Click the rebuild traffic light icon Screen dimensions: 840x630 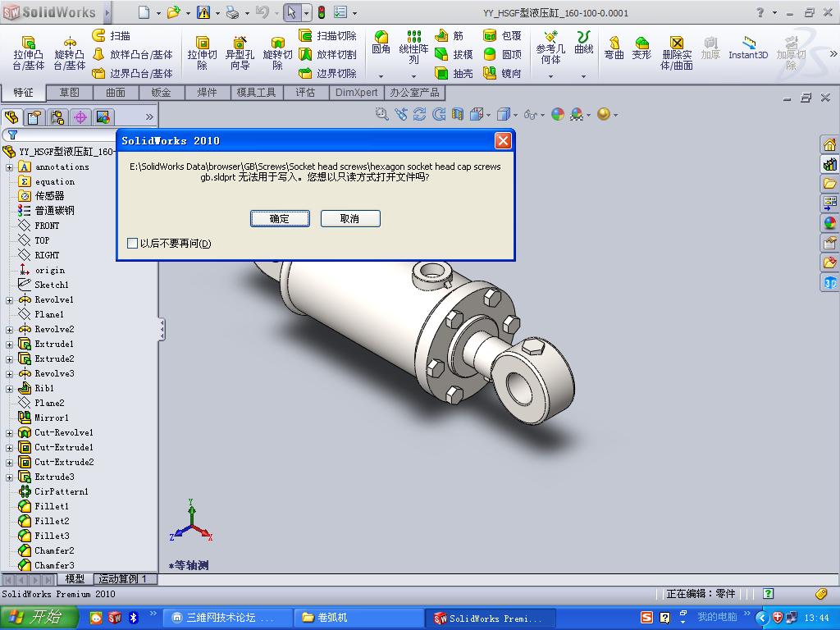pos(322,13)
